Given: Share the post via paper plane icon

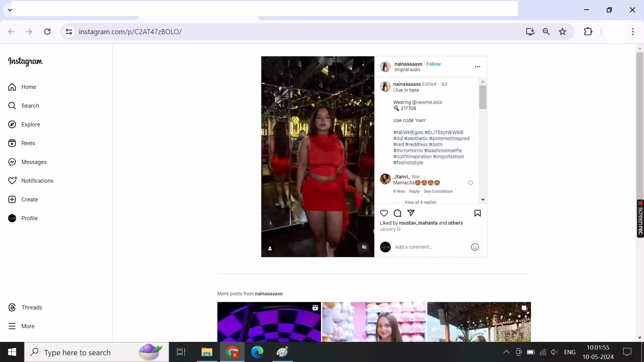Looking at the screenshot, I should click(x=411, y=213).
